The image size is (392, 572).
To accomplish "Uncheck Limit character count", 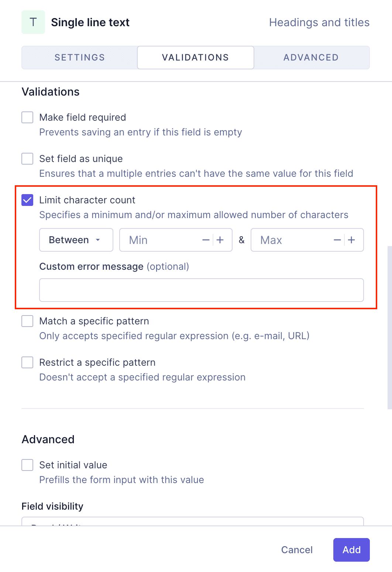I will click(27, 200).
